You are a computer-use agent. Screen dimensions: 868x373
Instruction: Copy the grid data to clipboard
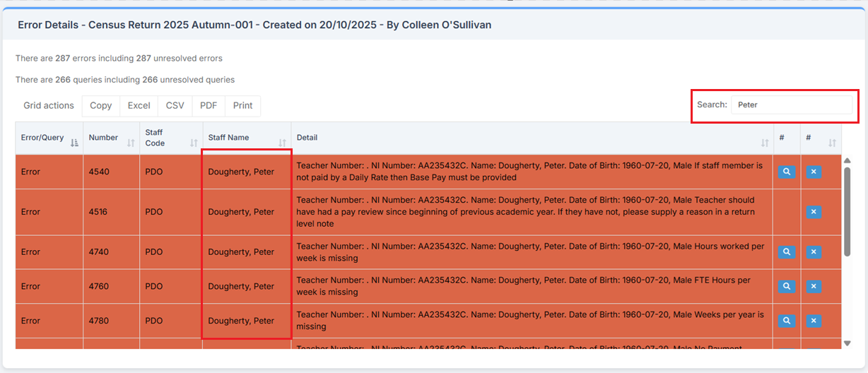tap(101, 106)
